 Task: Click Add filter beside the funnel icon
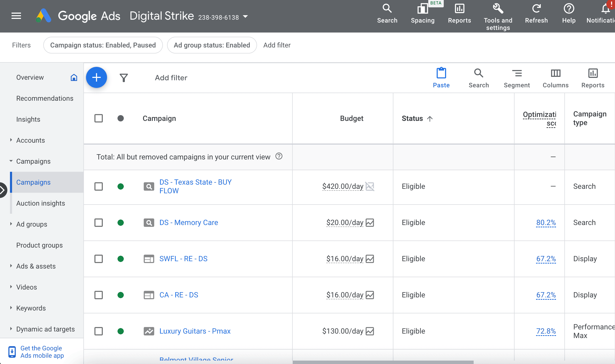171,78
